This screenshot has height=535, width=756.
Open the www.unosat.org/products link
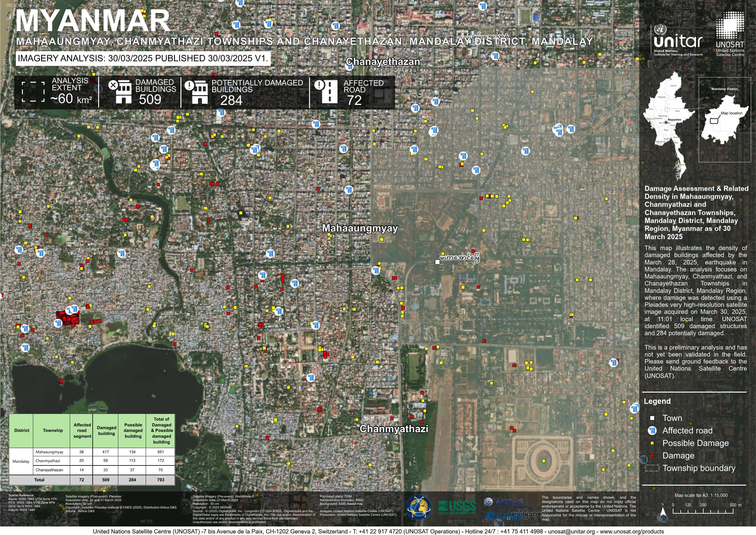(632, 531)
